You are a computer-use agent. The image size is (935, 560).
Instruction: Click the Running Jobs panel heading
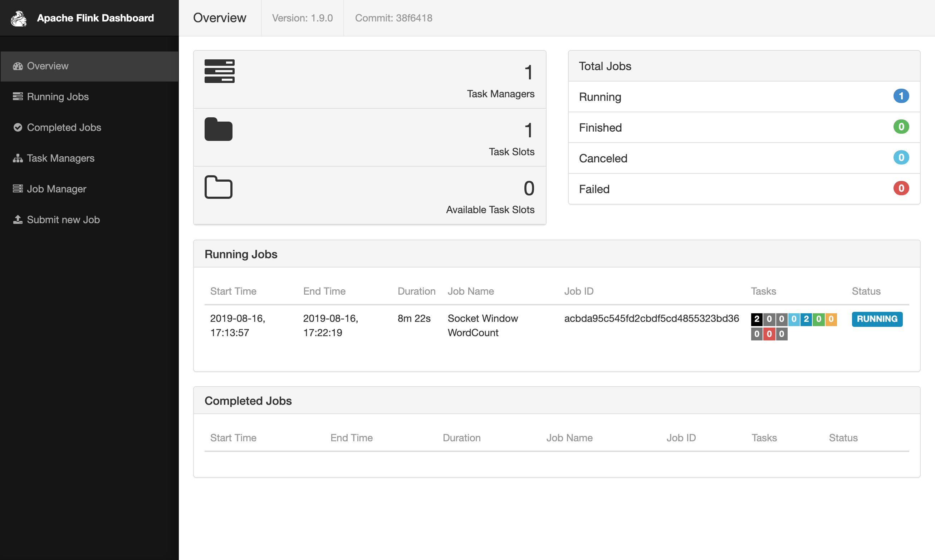pyautogui.click(x=241, y=254)
